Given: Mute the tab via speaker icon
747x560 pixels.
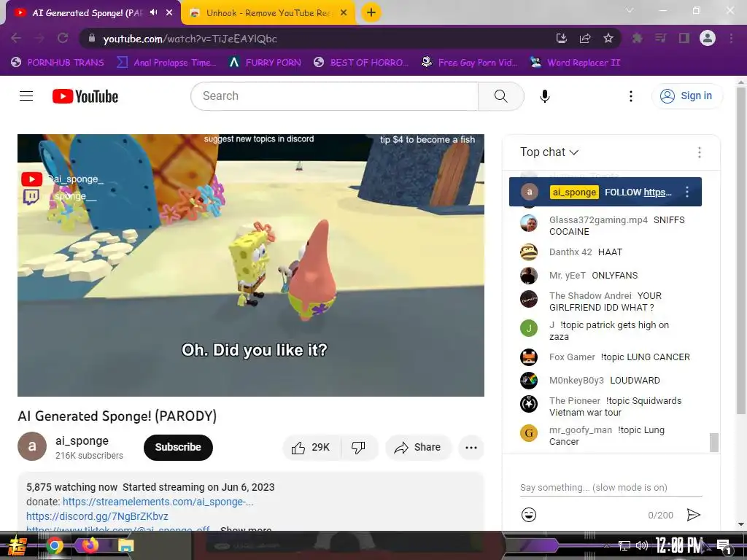Looking at the screenshot, I should tap(153, 12).
